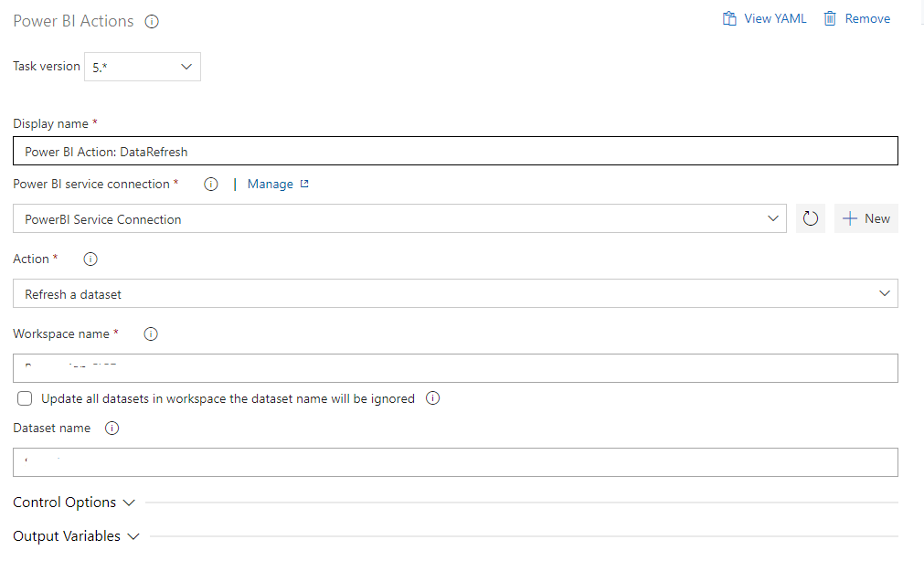
Task: Expand the Output Variables section
Action: pyautogui.click(x=77, y=536)
